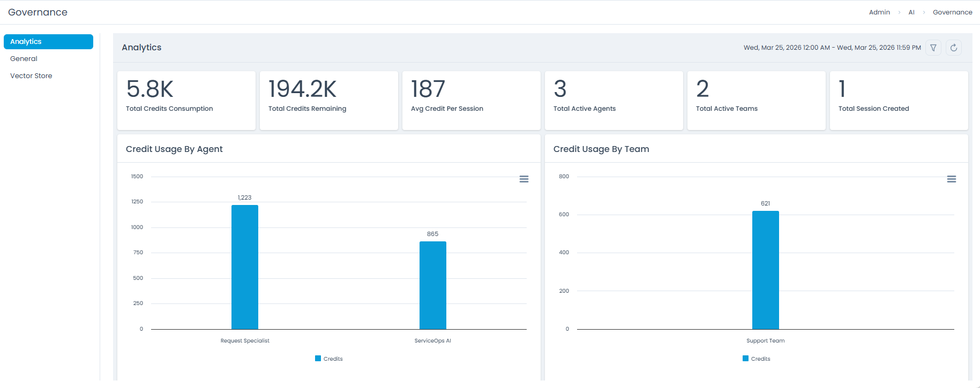Open the Analytics filter icon

point(933,48)
